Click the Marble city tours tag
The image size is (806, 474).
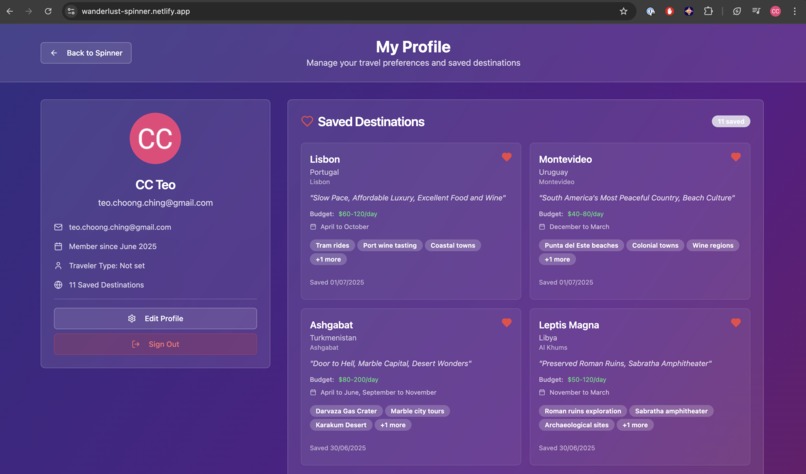(x=417, y=411)
